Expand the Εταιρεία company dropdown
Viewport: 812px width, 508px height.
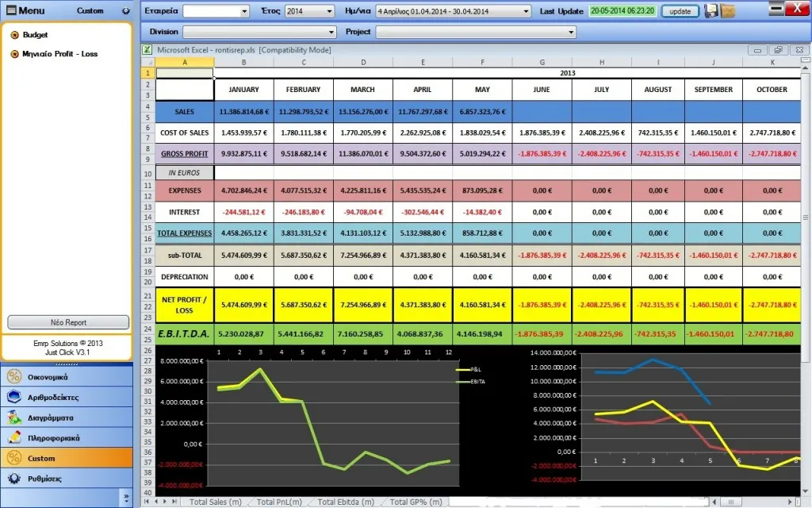[244, 11]
